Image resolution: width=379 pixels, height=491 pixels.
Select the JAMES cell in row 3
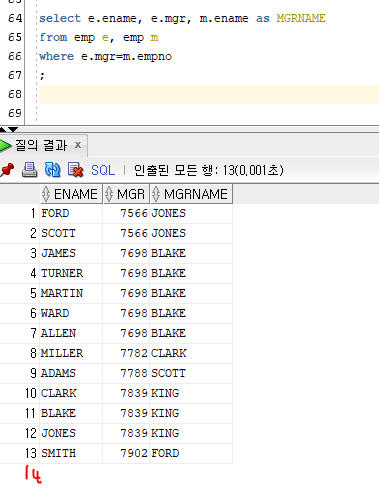71,253
